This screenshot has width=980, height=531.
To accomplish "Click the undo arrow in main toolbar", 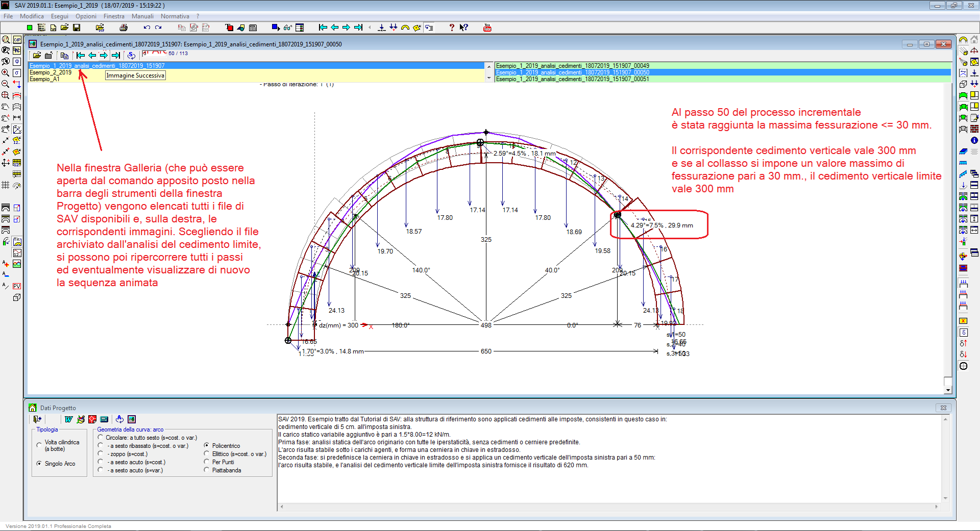I will (x=147, y=28).
